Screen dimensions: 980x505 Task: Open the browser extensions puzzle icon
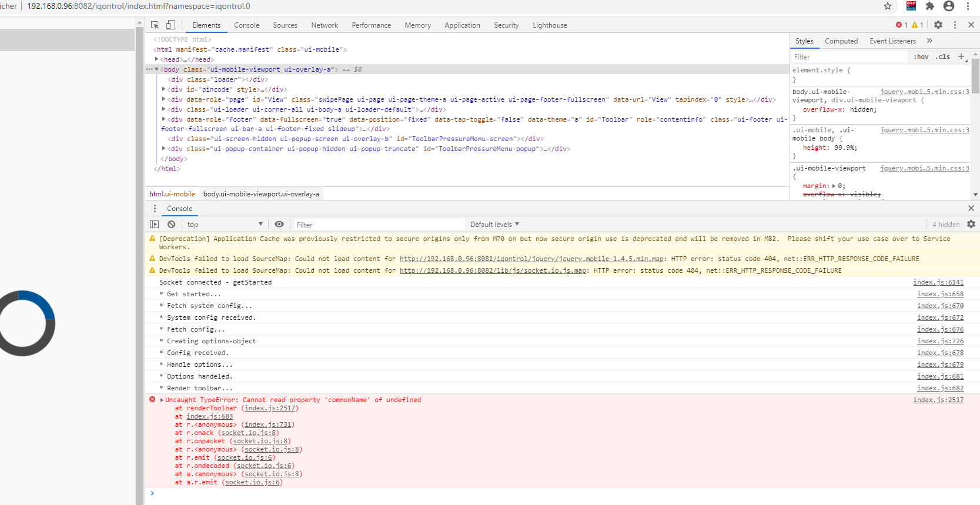click(930, 6)
